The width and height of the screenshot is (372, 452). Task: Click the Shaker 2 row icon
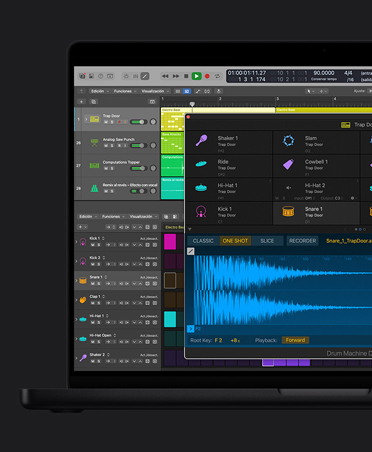[83, 358]
